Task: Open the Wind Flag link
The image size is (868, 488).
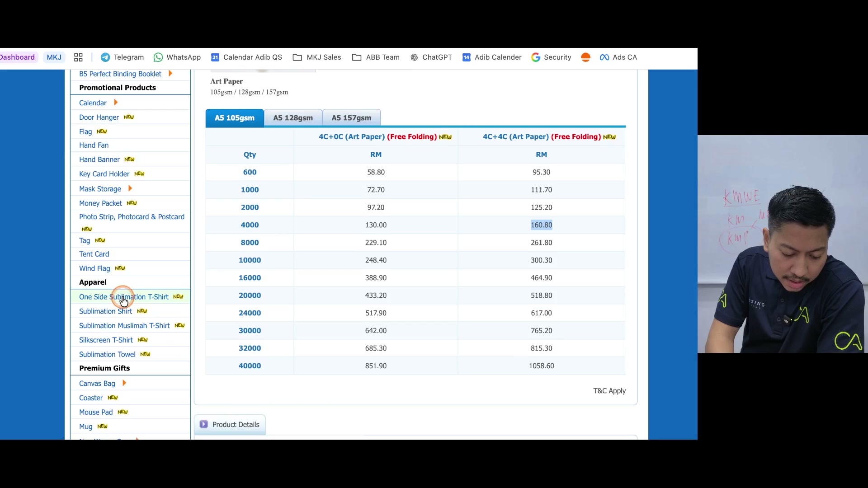Action: (94, 268)
